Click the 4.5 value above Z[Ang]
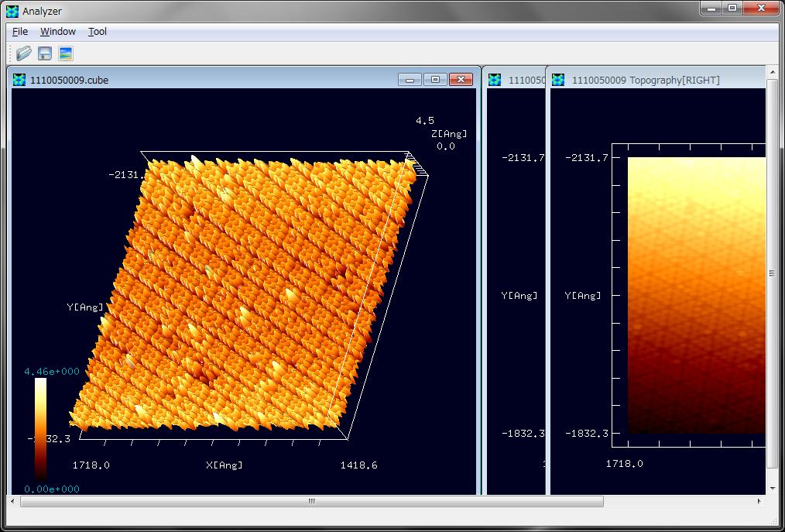The width and height of the screenshot is (785, 532). point(425,121)
